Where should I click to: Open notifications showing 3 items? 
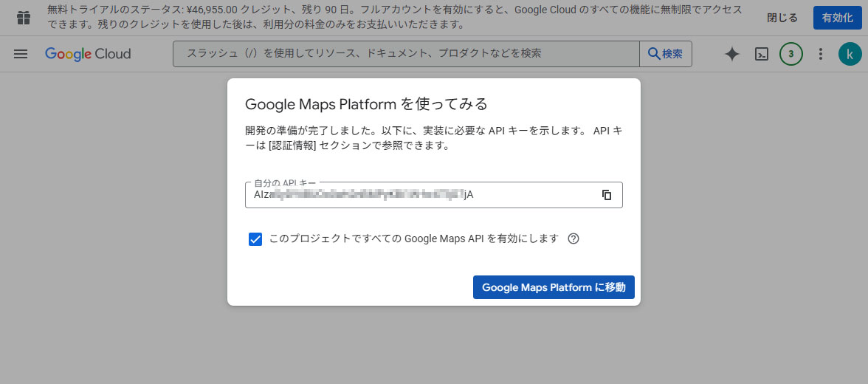[791, 54]
